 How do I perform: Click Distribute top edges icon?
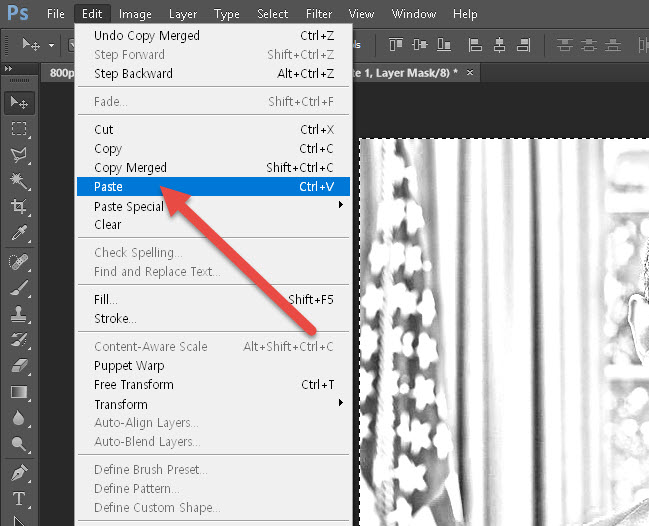click(x=565, y=45)
